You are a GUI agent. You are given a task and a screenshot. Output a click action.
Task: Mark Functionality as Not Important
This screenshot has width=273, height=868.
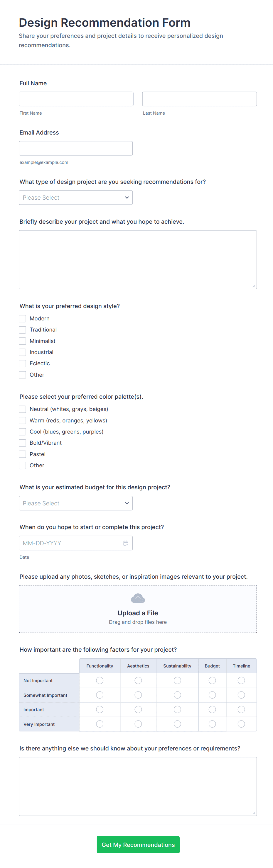click(x=100, y=680)
